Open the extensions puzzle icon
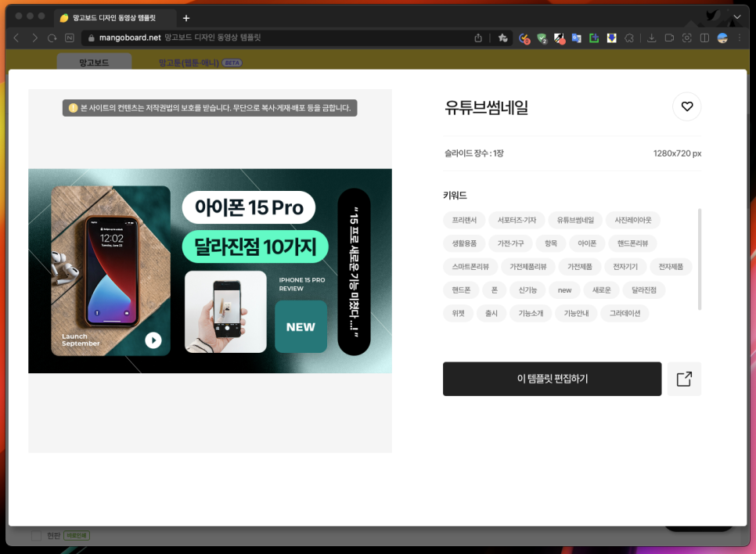 pos(629,38)
